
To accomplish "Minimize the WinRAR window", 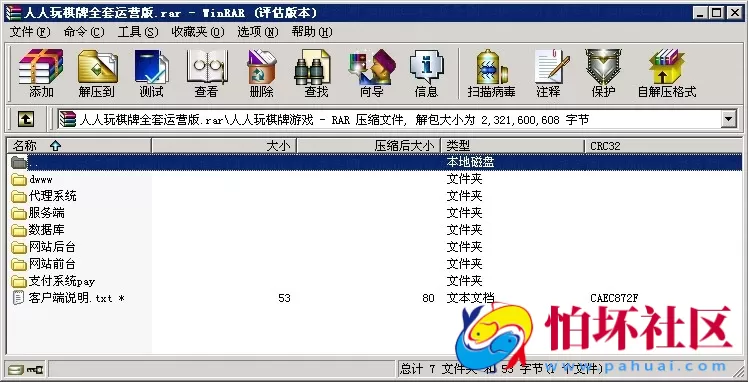I will click(x=700, y=13).
